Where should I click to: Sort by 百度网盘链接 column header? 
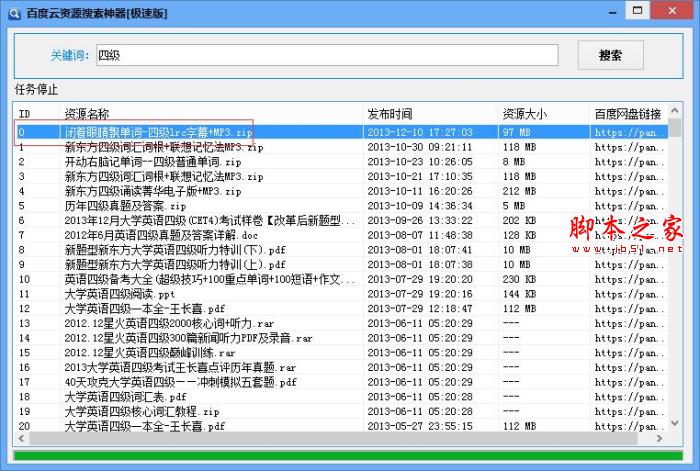click(x=629, y=114)
